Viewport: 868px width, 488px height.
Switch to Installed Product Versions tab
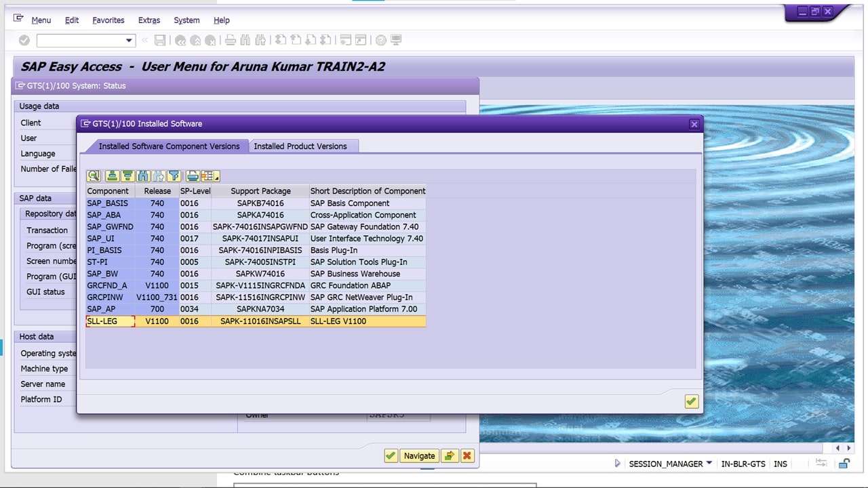(x=300, y=146)
